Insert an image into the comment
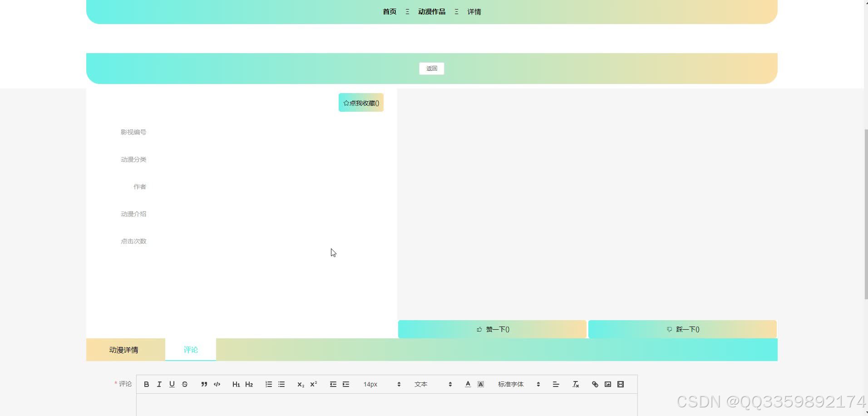The image size is (868, 416). point(608,384)
